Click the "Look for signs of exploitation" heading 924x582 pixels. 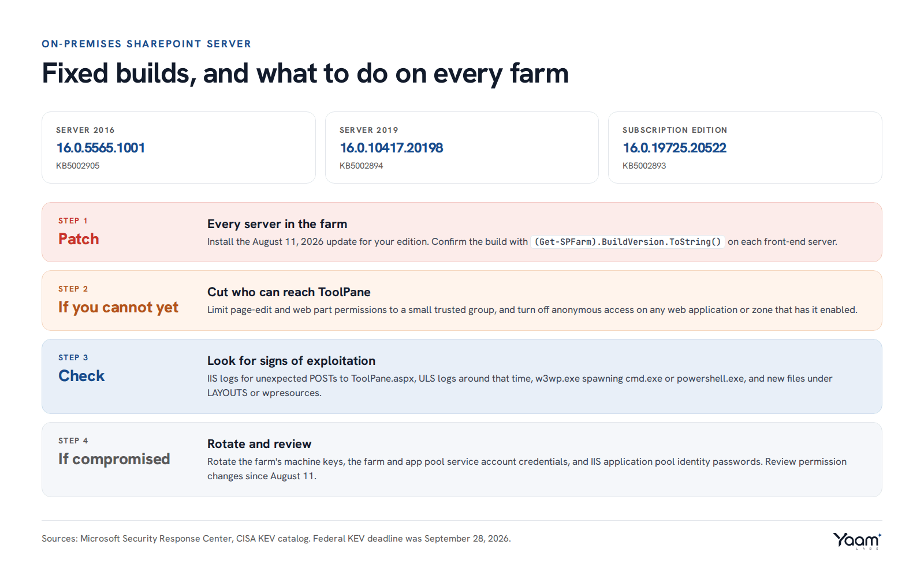(291, 361)
